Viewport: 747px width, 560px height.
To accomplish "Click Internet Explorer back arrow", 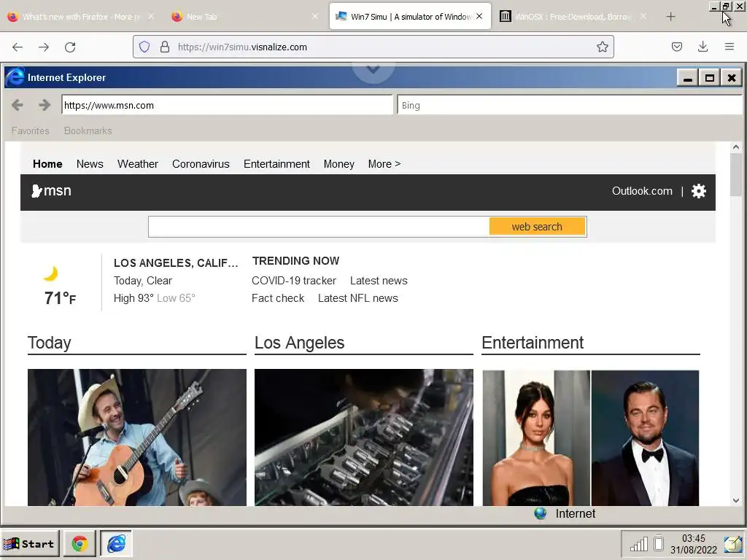I will tap(18, 105).
